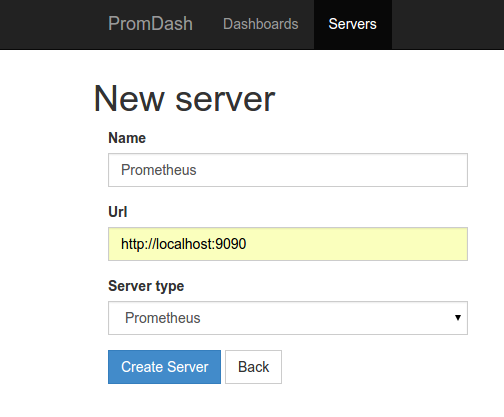Click the Create Server button
This screenshot has height=417, width=504.
[164, 367]
